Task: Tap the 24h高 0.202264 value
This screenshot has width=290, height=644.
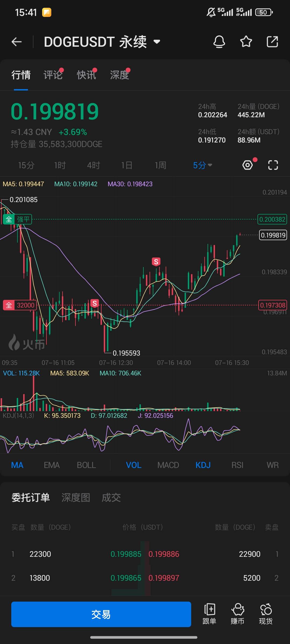Action: click(x=213, y=115)
